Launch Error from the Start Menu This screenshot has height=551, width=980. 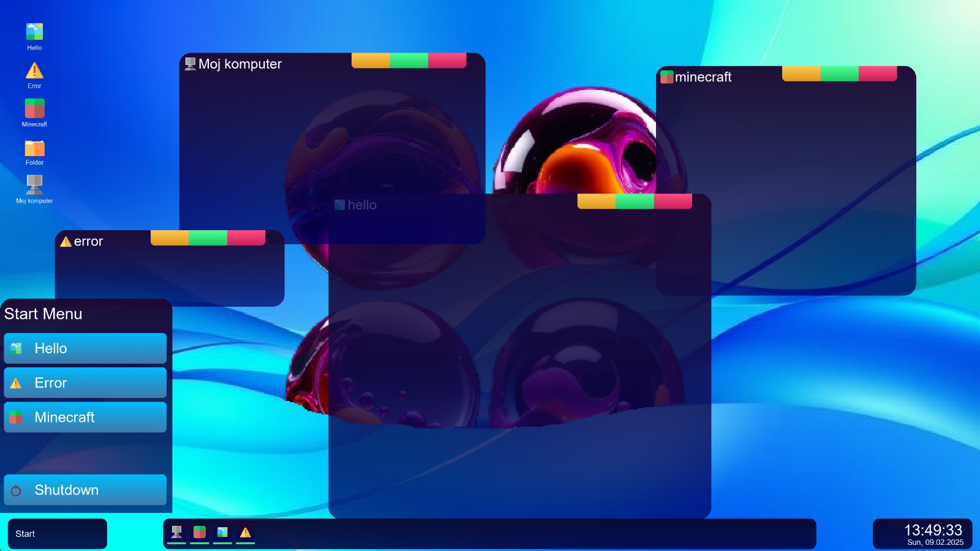point(85,383)
